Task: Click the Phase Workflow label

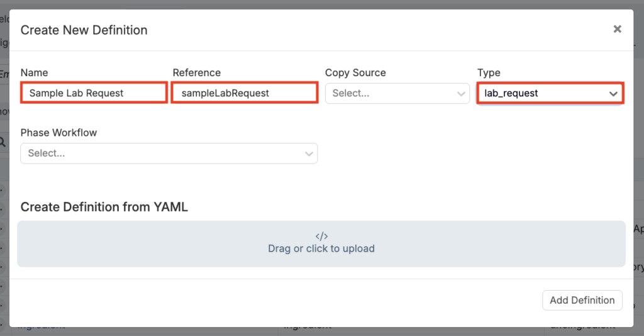Action: [58, 133]
